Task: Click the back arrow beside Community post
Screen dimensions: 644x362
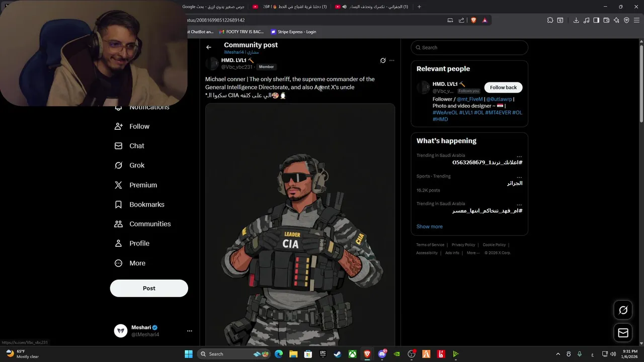Action: tap(209, 47)
